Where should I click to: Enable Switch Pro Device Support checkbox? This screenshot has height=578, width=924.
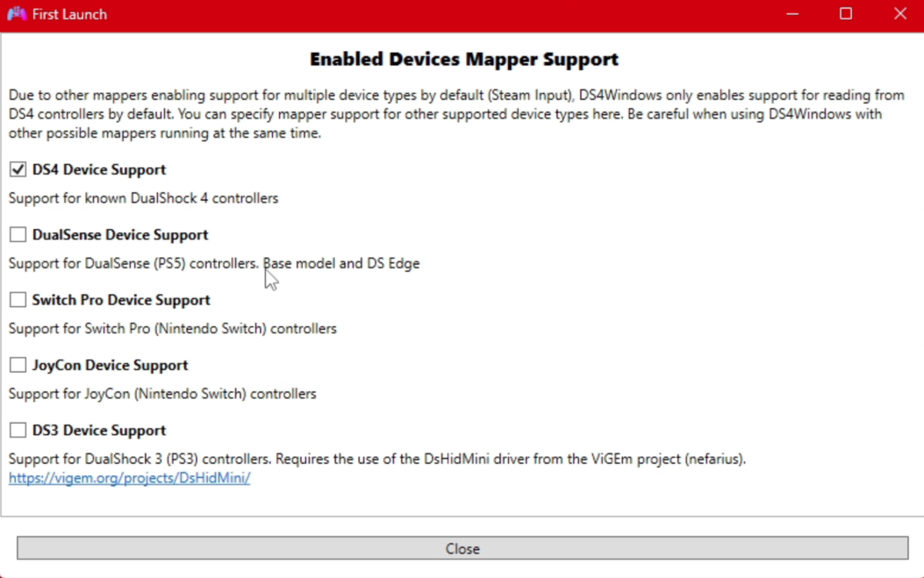click(18, 300)
